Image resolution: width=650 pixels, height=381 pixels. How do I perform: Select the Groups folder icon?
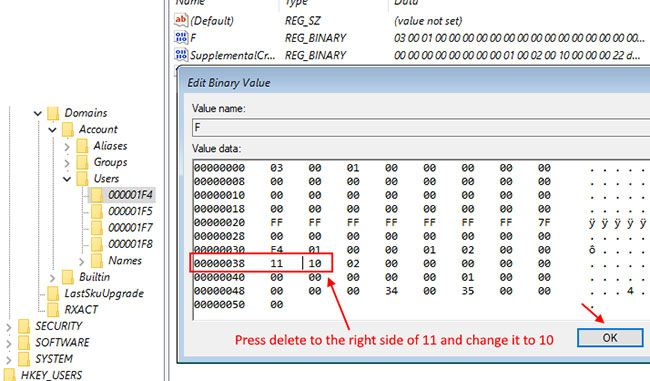82,162
